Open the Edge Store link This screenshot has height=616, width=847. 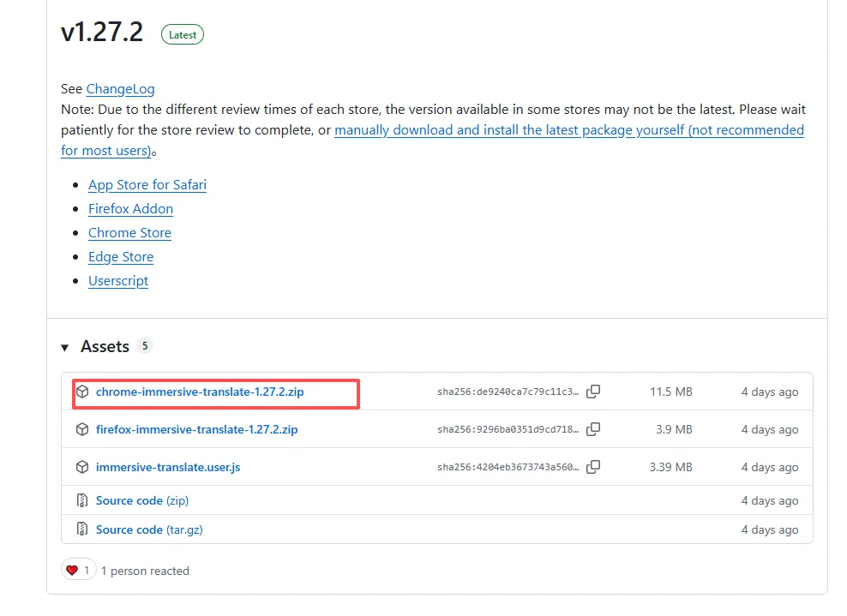coord(121,257)
